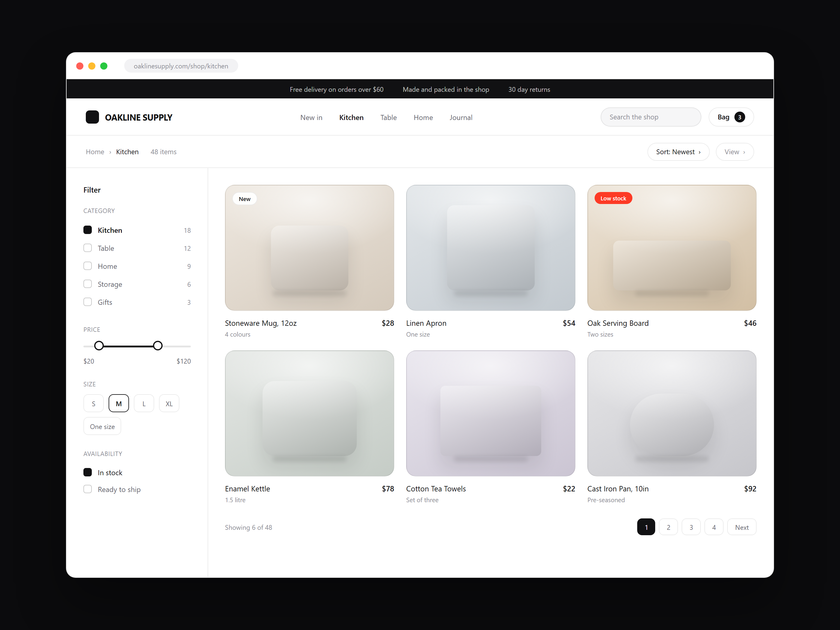
Task: Uncheck the Kitchen category checkbox
Action: [x=88, y=230]
